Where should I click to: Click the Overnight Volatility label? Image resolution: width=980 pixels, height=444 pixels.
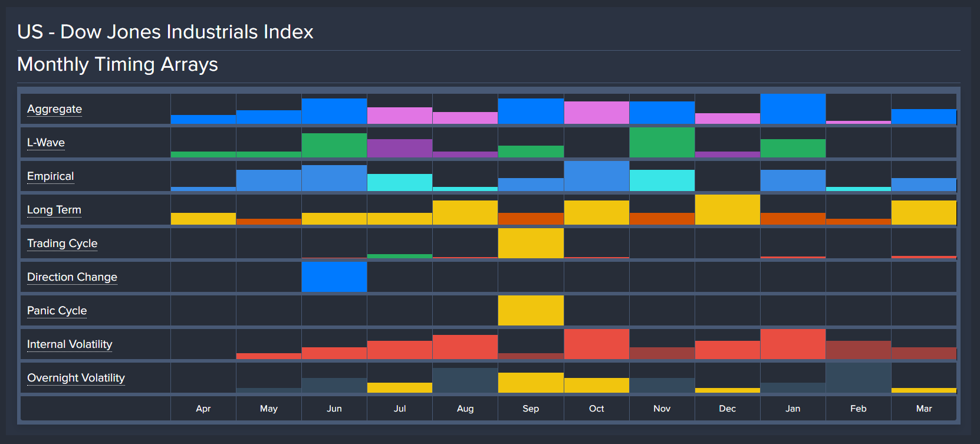[76, 378]
